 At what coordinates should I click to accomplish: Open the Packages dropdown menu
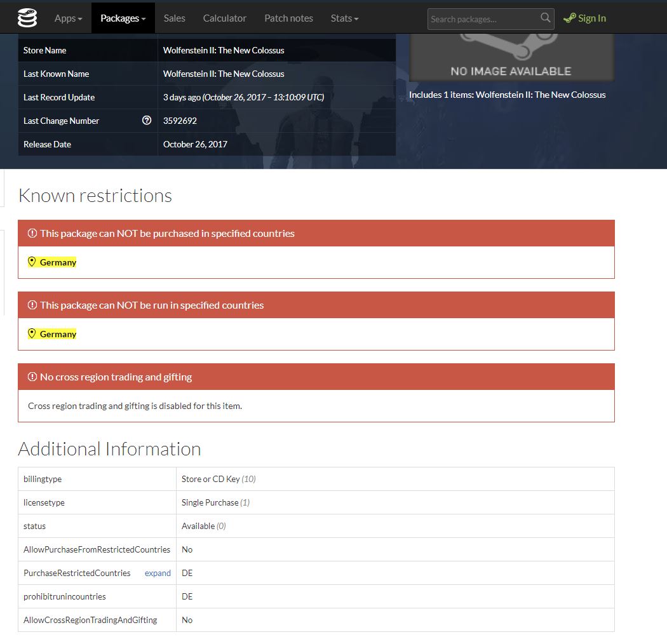pyautogui.click(x=123, y=18)
